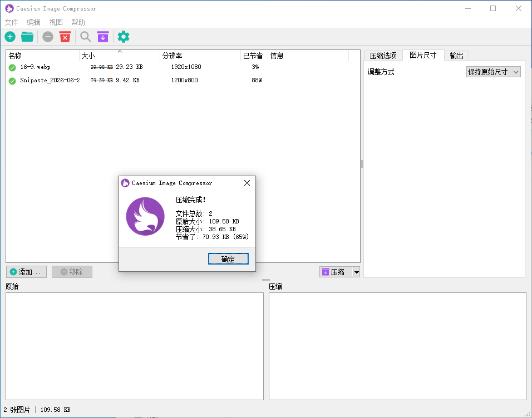Open the 保持原始尺寸 resize mode dropdown

[493, 72]
